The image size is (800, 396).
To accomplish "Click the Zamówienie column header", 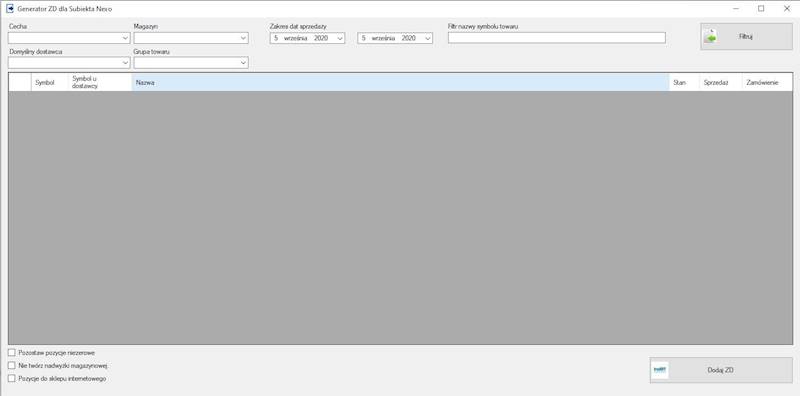I will coord(767,82).
